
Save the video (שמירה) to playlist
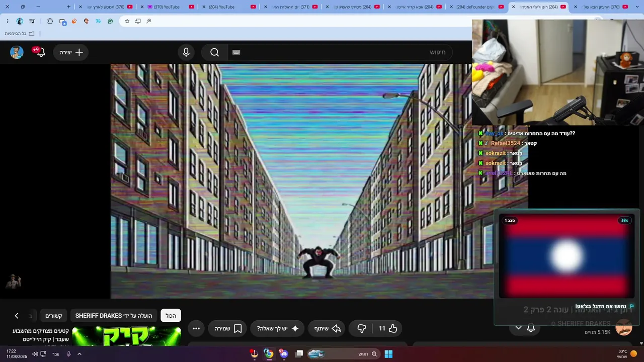tap(228, 328)
